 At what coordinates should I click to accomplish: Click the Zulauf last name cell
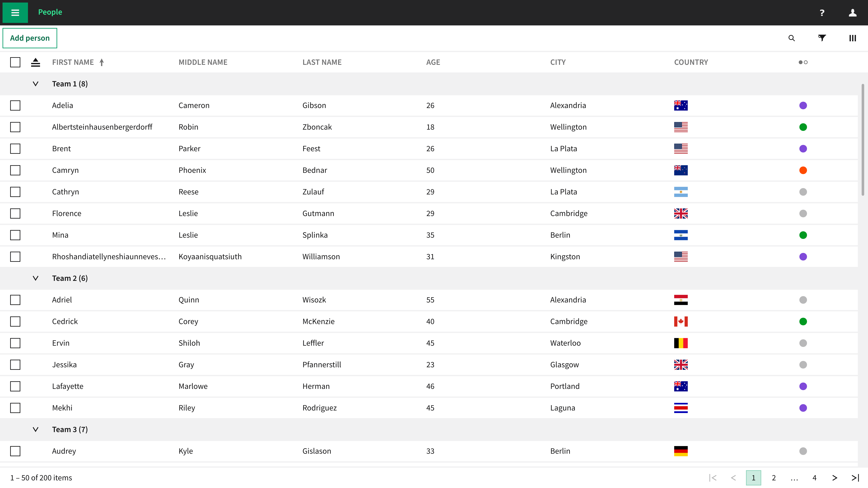click(x=313, y=192)
